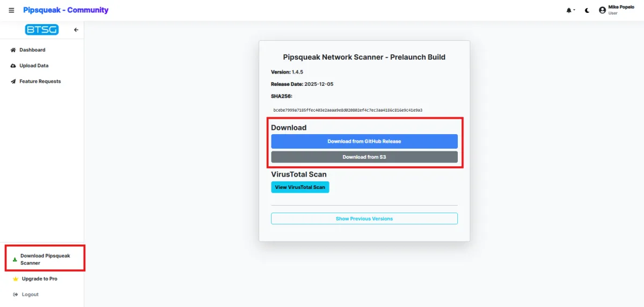Image resolution: width=644 pixels, height=307 pixels.
Task: Collapse sidebar with the left arrow
Action: click(x=76, y=30)
